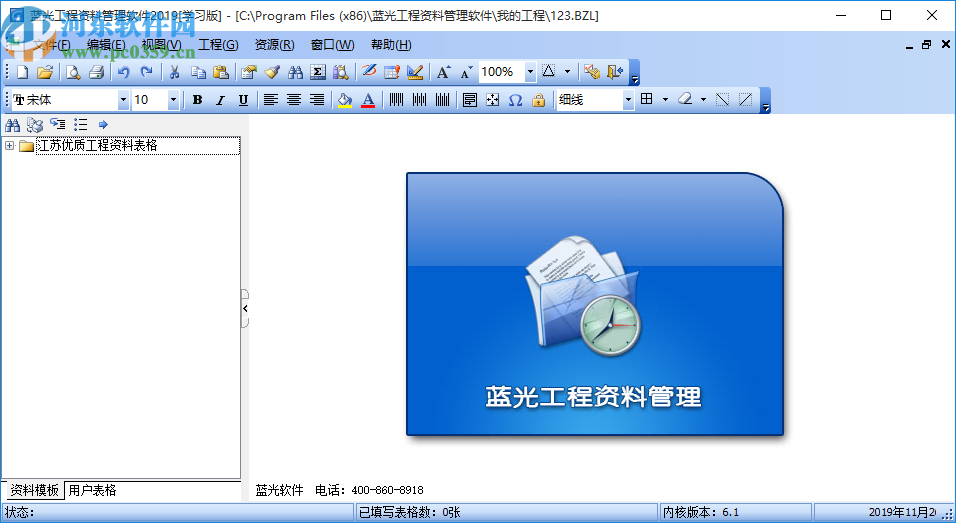Select the Format Painter brush icon
Image resolution: width=956 pixels, height=523 pixels.
(272, 72)
